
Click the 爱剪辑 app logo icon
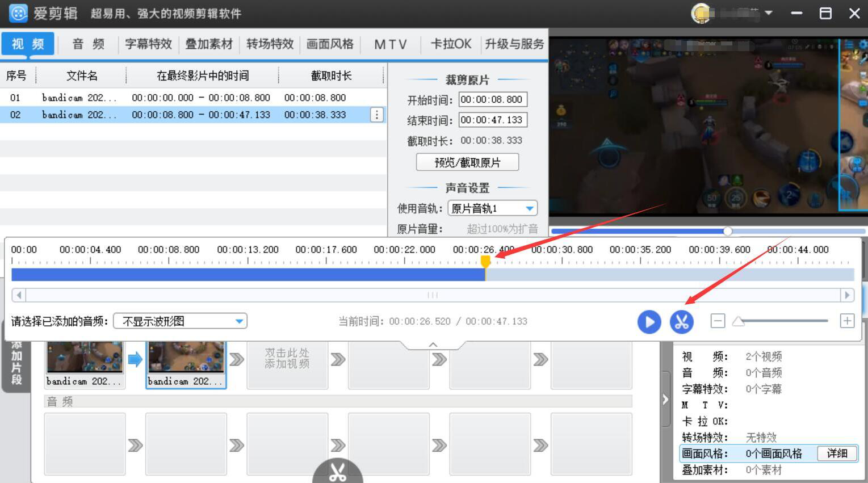tap(18, 12)
